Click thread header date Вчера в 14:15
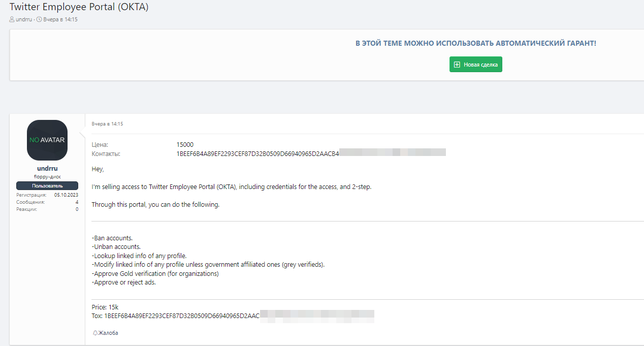The image size is (644, 346). [60, 19]
